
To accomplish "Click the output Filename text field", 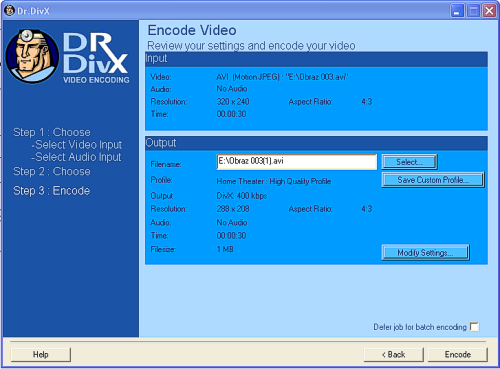I will pyautogui.click(x=297, y=162).
